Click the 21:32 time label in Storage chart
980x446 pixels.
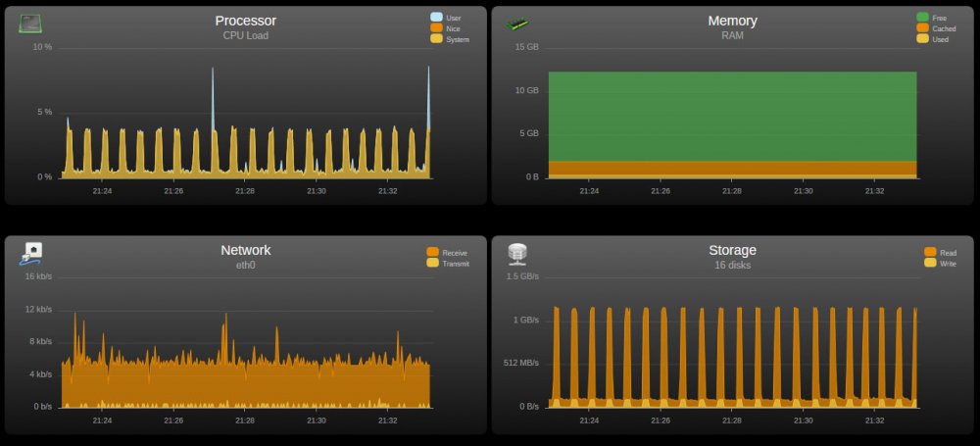point(874,421)
